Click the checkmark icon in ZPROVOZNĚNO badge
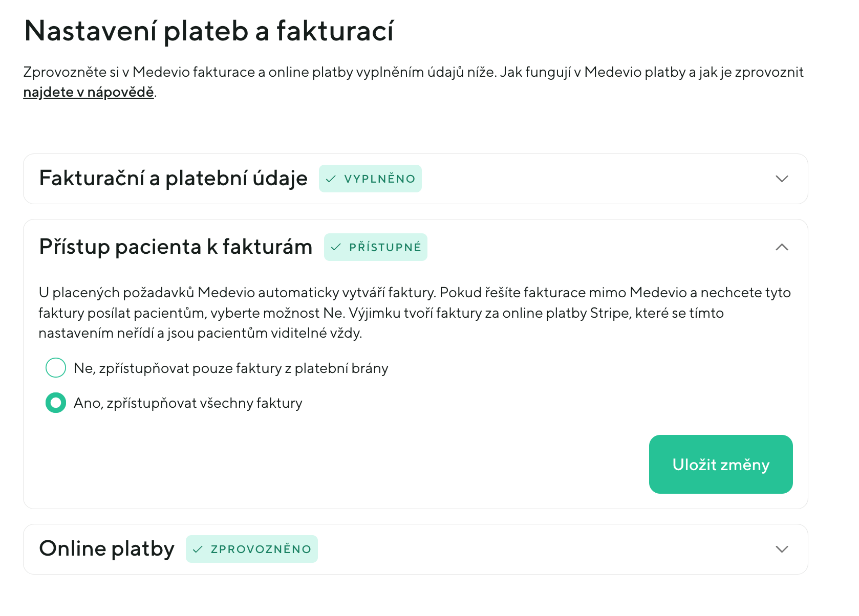 tap(197, 548)
